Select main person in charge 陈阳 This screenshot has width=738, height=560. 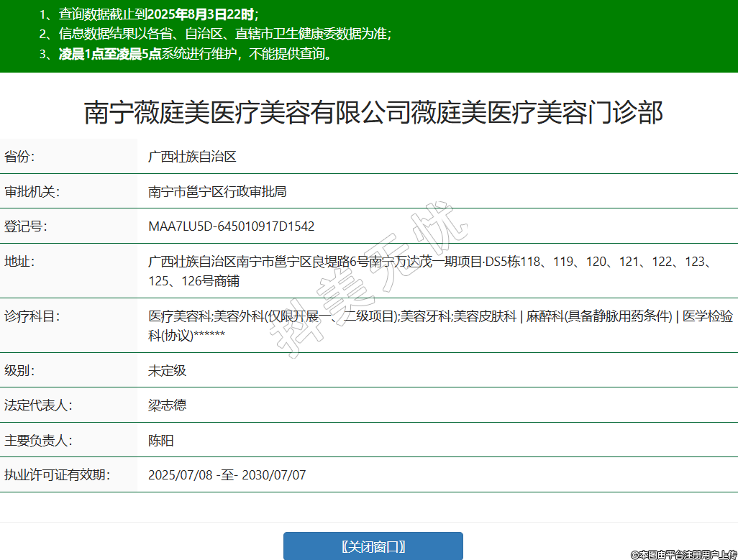point(161,441)
